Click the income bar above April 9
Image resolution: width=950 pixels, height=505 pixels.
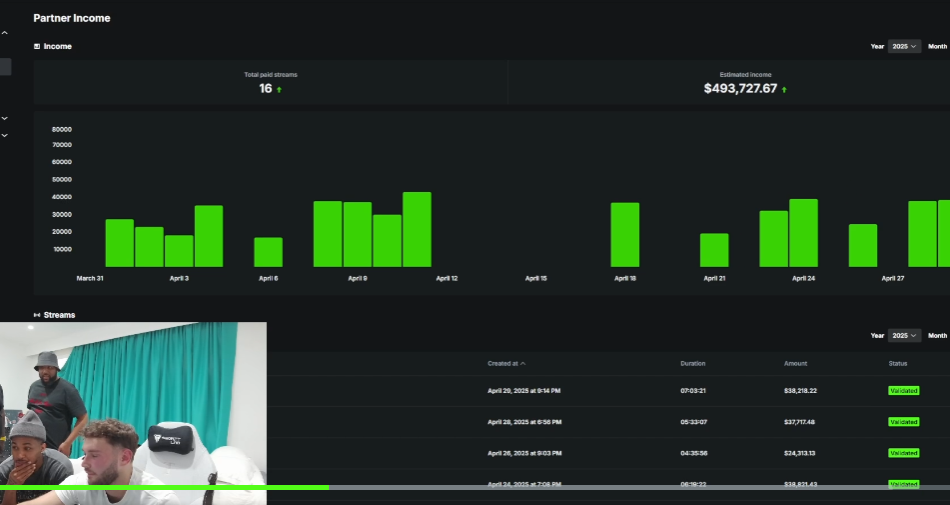click(x=357, y=234)
